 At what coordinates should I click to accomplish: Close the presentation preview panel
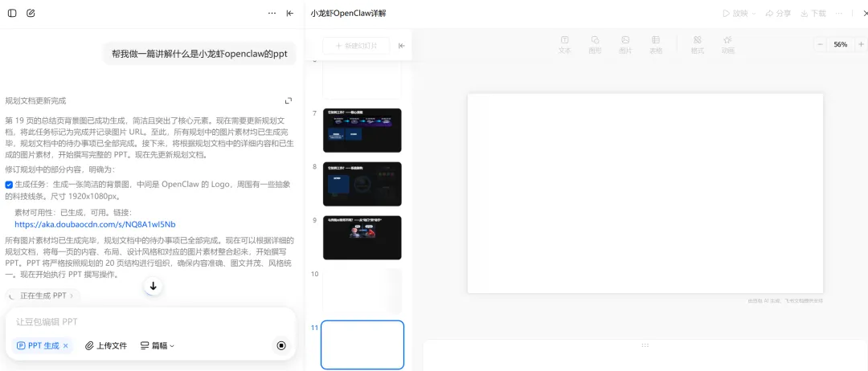pyautogui.click(x=866, y=14)
